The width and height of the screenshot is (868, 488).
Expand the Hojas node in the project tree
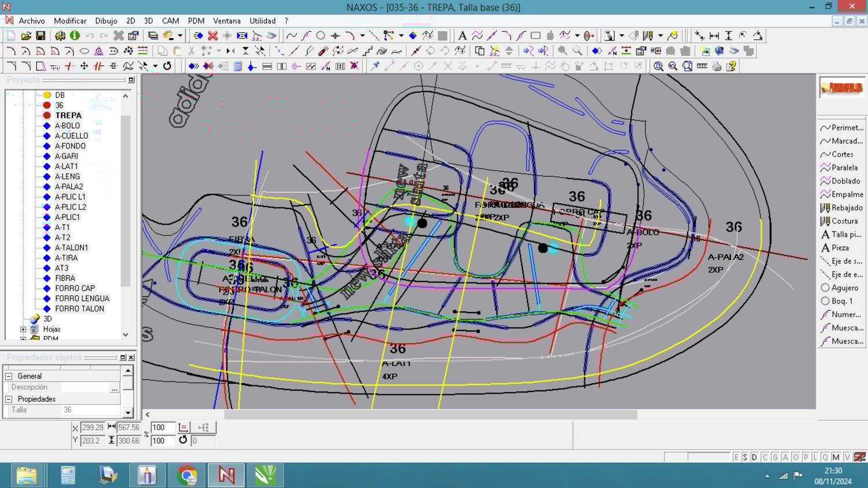click(23, 329)
